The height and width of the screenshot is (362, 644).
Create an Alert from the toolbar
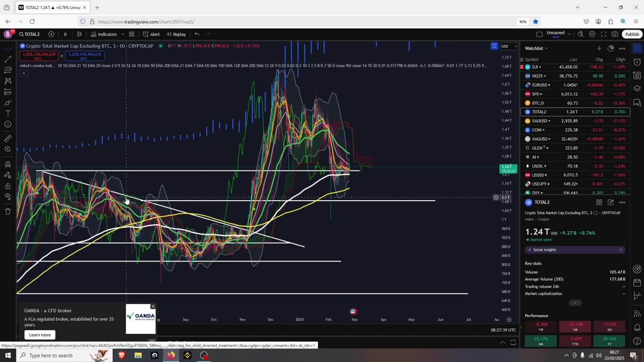pos(151,34)
